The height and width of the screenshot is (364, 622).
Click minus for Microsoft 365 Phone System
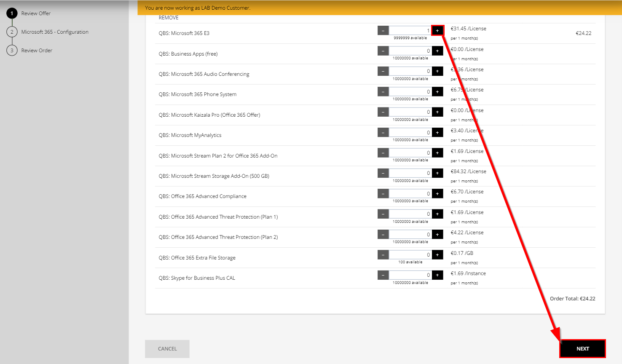(383, 91)
